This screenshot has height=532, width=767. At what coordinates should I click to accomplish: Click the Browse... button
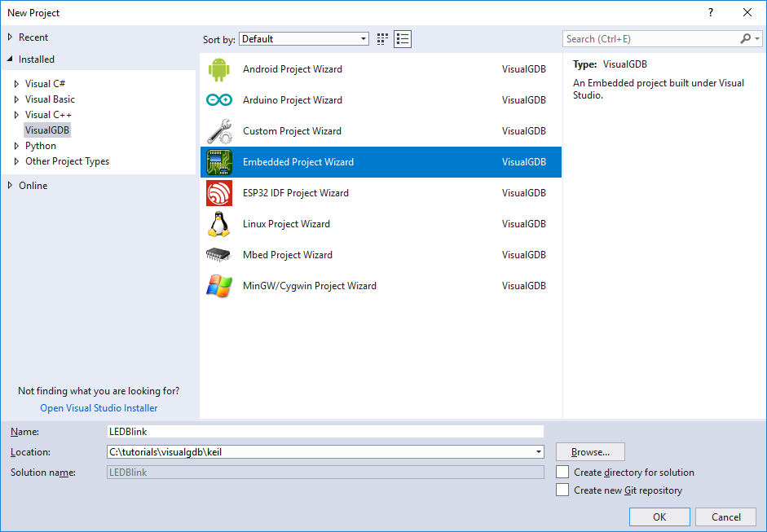click(590, 452)
